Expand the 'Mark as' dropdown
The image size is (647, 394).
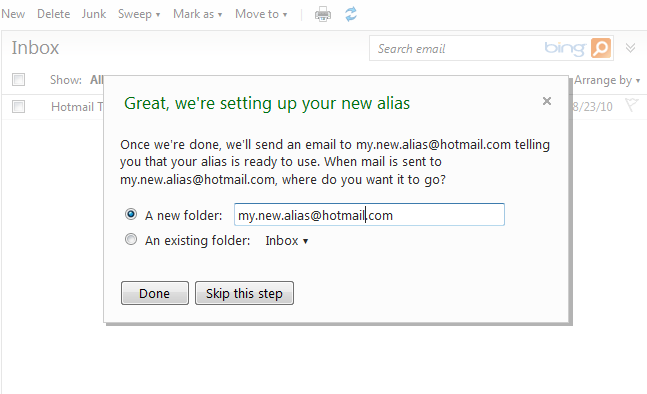coord(198,14)
